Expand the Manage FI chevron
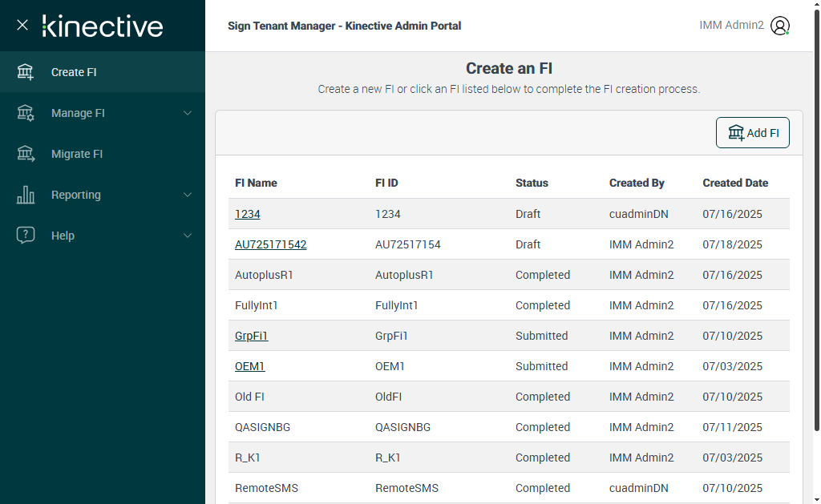 click(188, 113)
